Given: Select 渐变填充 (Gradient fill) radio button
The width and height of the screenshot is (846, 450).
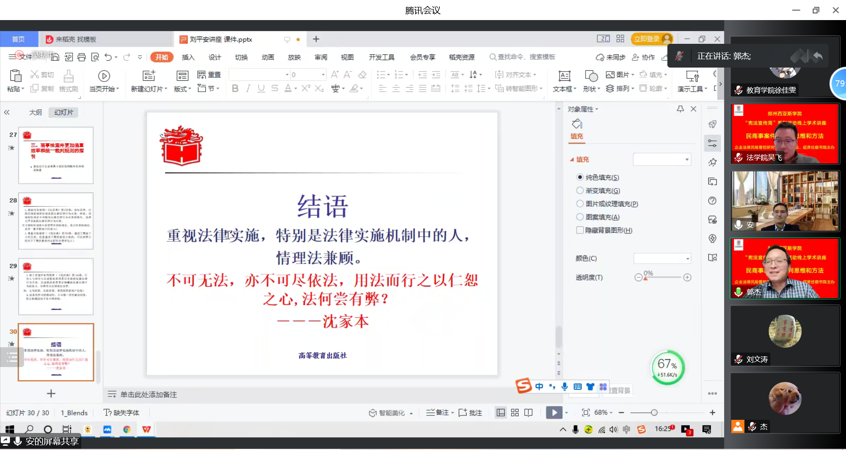Looking at the screenshot, I should [580, 190].
